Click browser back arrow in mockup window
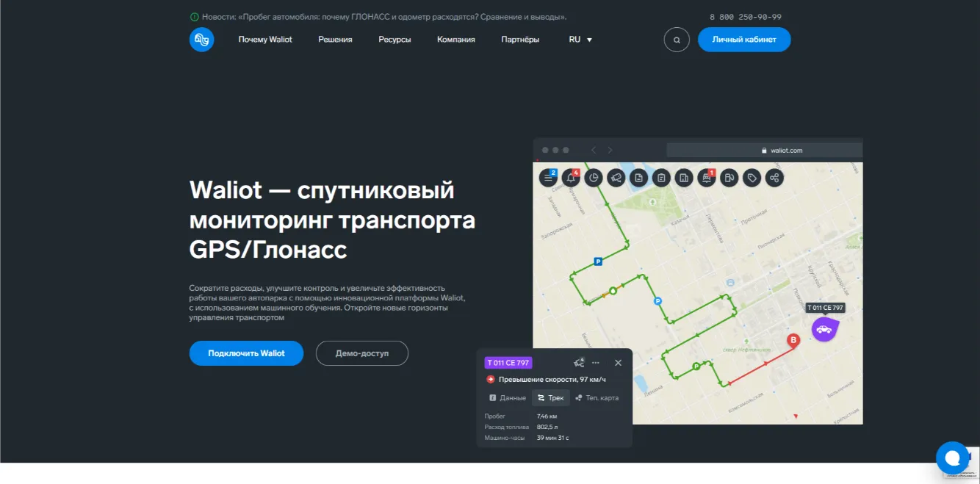 click(x=594, y=150)
